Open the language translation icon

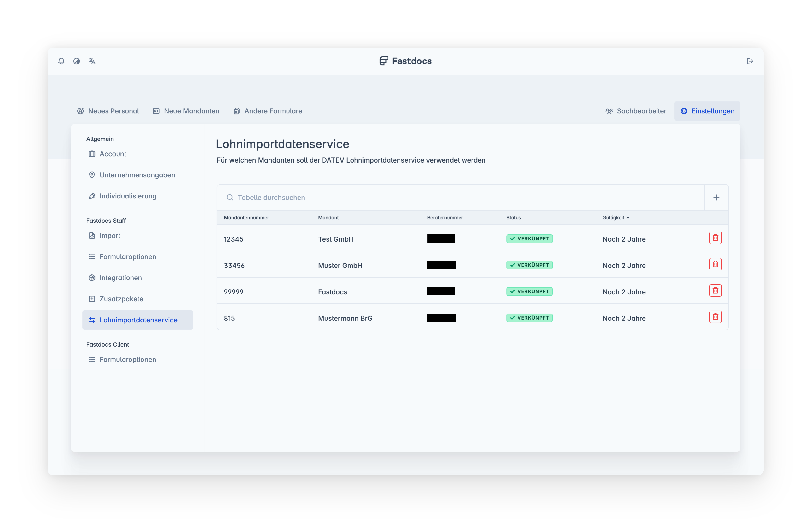coord(92,61)
